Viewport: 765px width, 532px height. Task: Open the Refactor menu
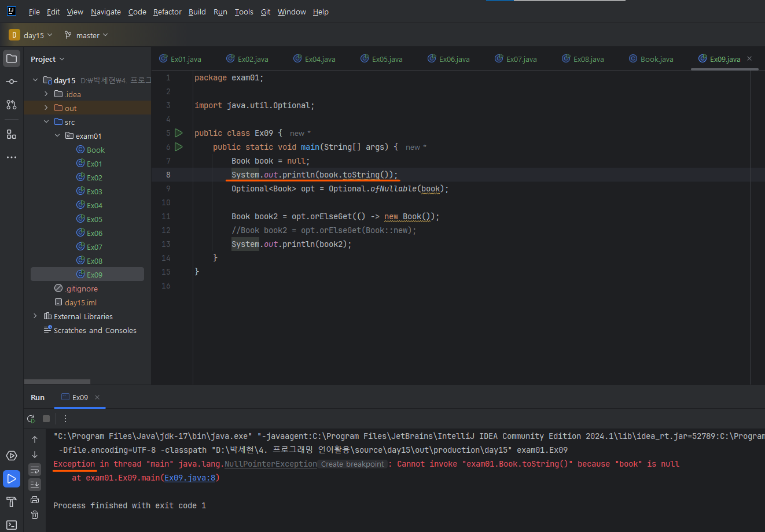coord(167,12)
